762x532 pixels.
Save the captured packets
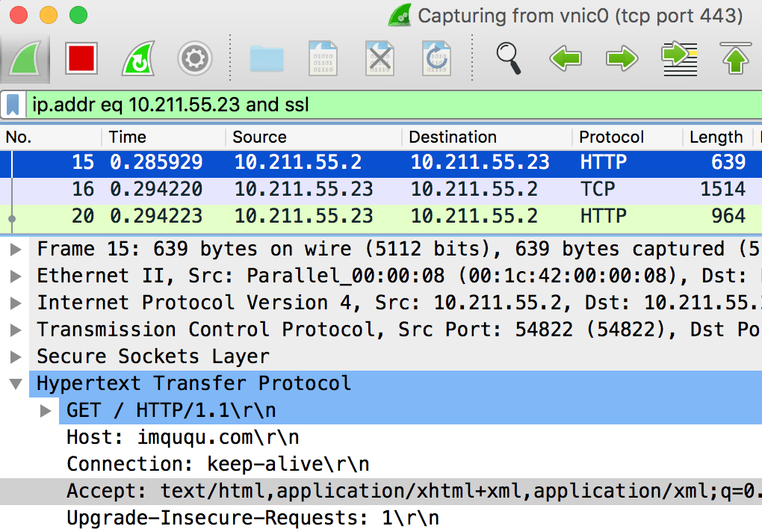point(323,58)
